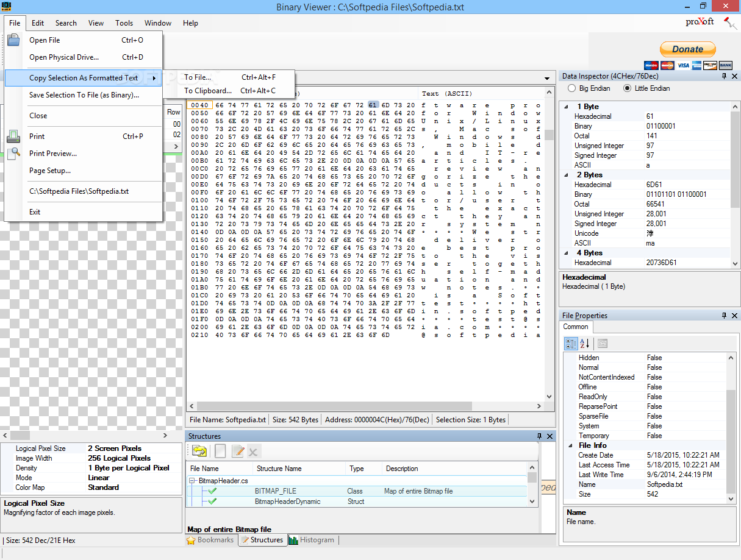Choose To File... in the submenu
The height and width of the screenshot is (560, 741).
[229, 77]
